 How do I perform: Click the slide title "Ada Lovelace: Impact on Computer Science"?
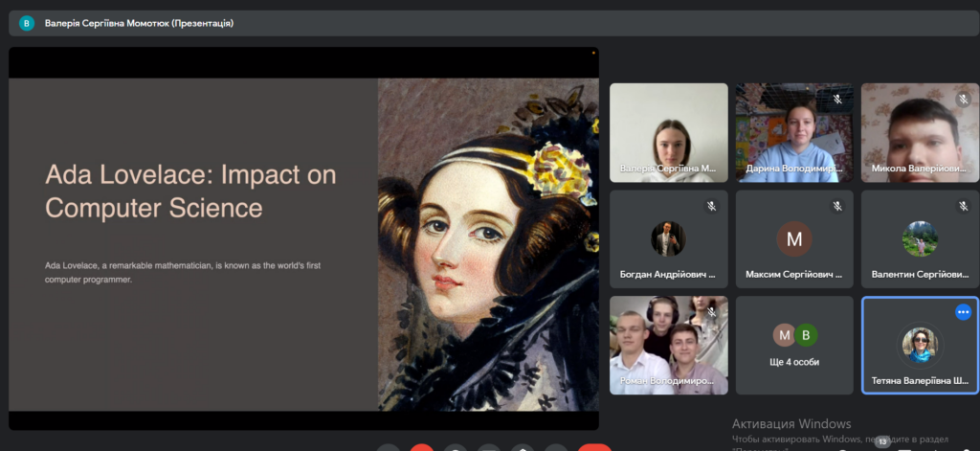[x=191, y=192]
